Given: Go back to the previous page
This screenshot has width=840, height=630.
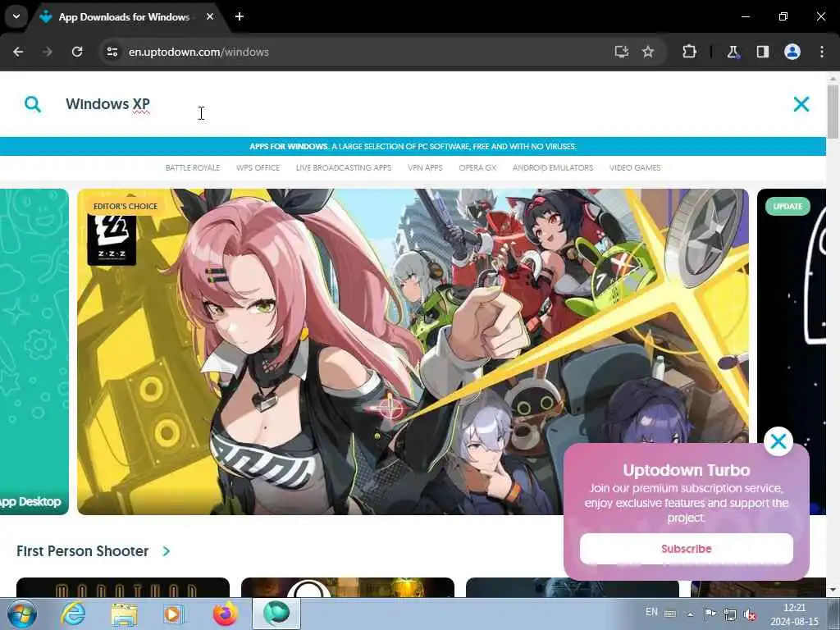Looking at the screenshot, I should 18,52.
